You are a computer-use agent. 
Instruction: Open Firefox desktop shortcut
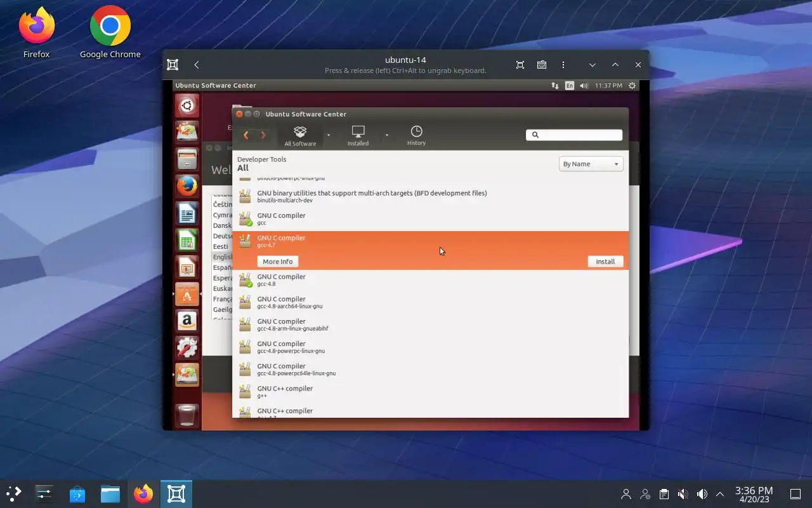pyautogui.click(x=37, y=32)
